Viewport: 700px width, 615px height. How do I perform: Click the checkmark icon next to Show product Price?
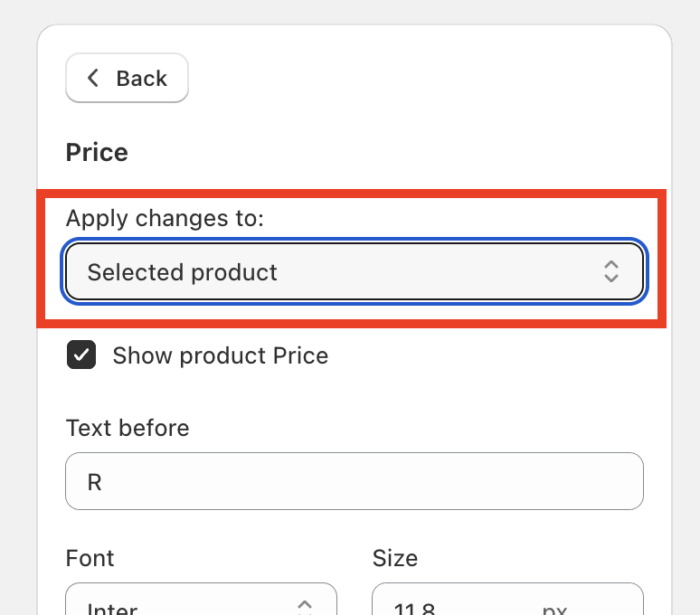(81, 355)
